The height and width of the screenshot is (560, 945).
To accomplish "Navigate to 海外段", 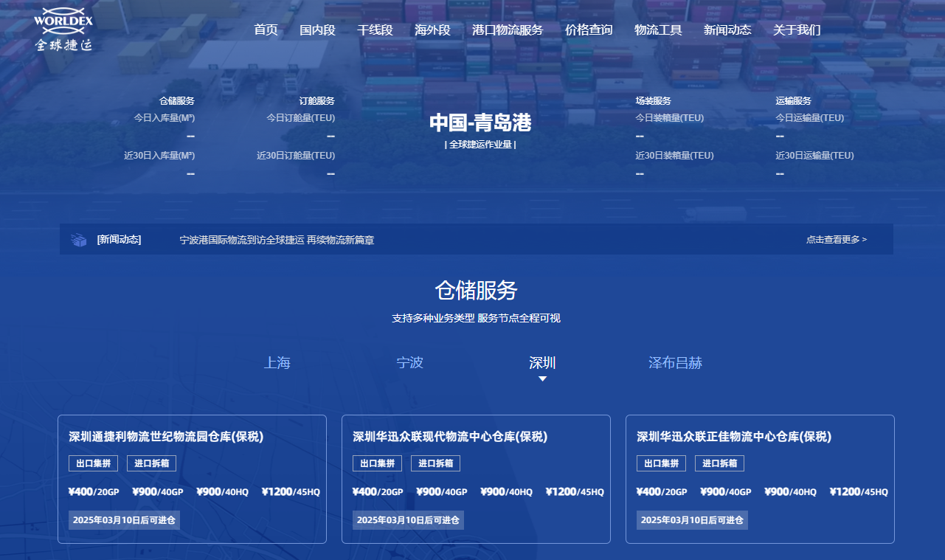I will pos(432,30).
